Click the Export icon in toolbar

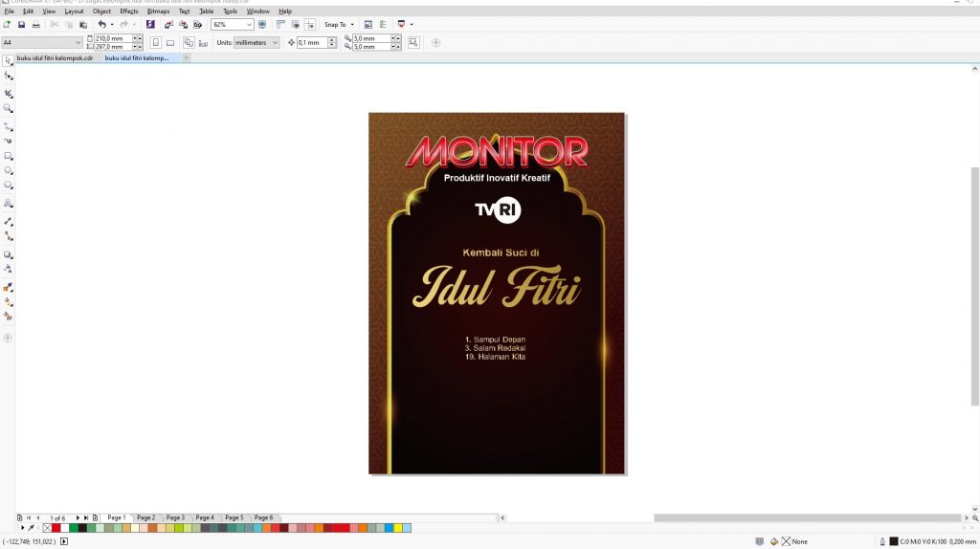183,24
